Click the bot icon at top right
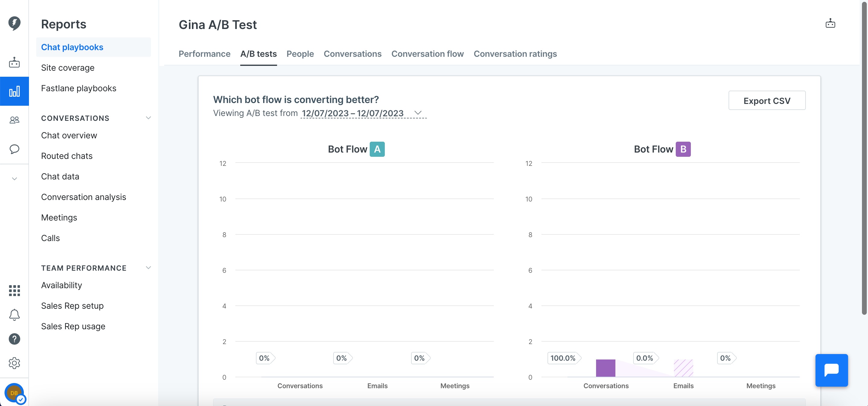Image resolution: width=868 pixels, height=406 pixels. tap(830, 24)
